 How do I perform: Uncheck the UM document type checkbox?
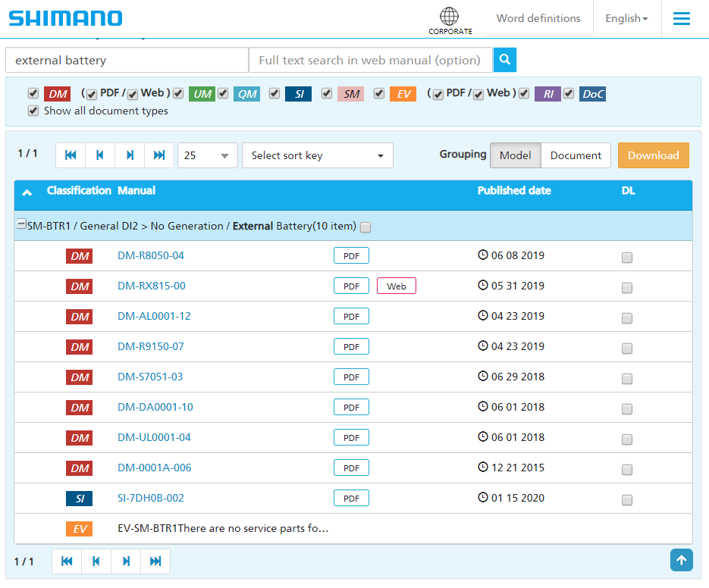point(178,93)
